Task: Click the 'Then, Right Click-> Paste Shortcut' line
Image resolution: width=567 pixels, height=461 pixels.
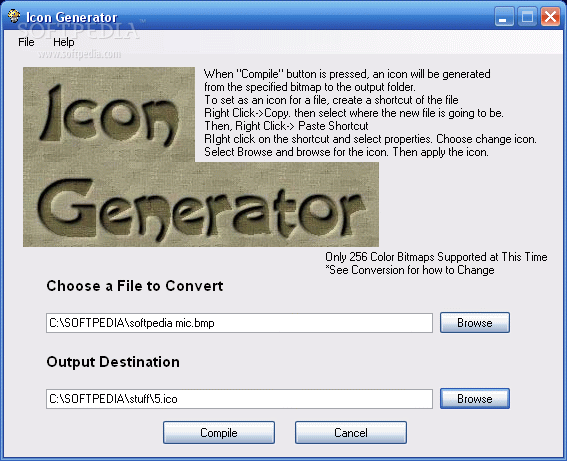Action: click(x=286, y=126)
